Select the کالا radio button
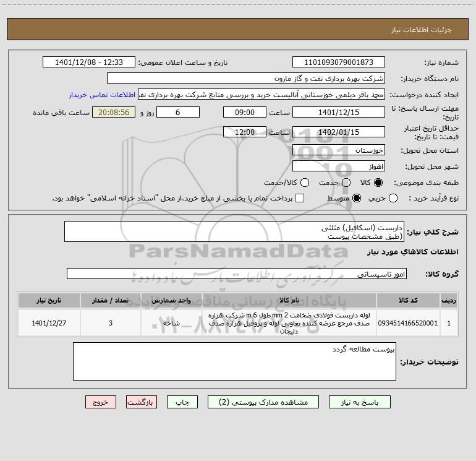This screenshot has width=476, height=461. [x=378, y=183]
